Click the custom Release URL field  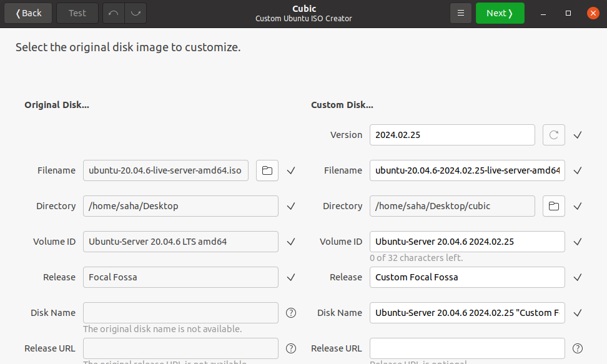point(467,348)
